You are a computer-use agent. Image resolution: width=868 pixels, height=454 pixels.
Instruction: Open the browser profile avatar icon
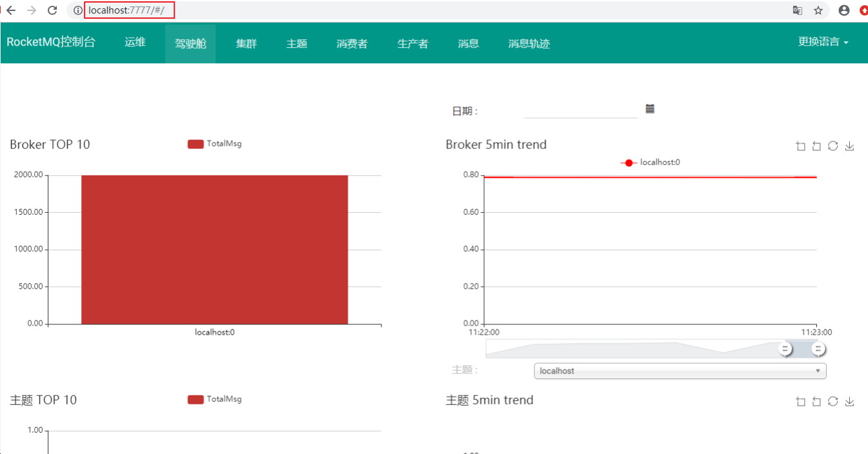[x=844, y=10]
